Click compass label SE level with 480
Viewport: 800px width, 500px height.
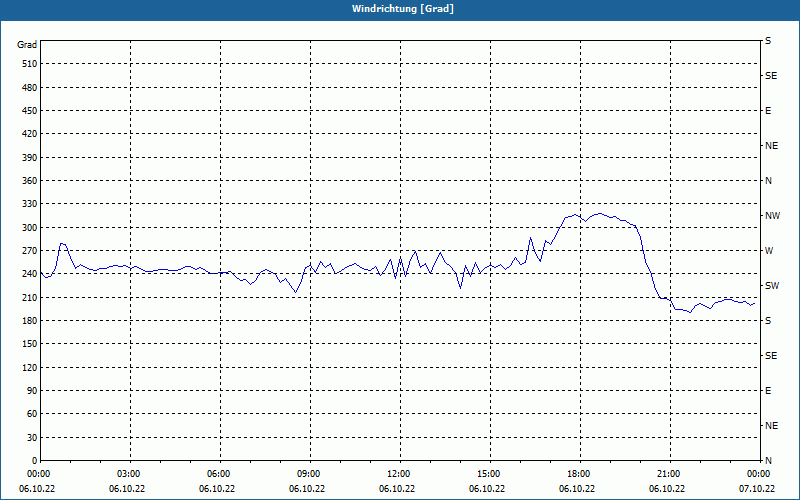[771, 76]
